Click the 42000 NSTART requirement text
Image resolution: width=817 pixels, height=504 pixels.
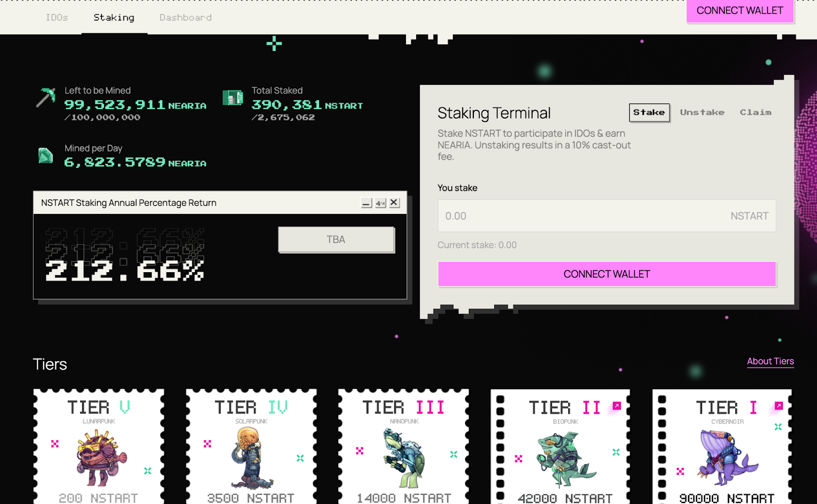point(565,498)
